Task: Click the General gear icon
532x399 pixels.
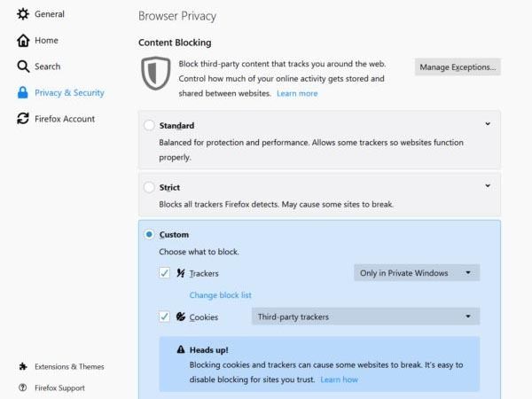Action: pos(23,14)
